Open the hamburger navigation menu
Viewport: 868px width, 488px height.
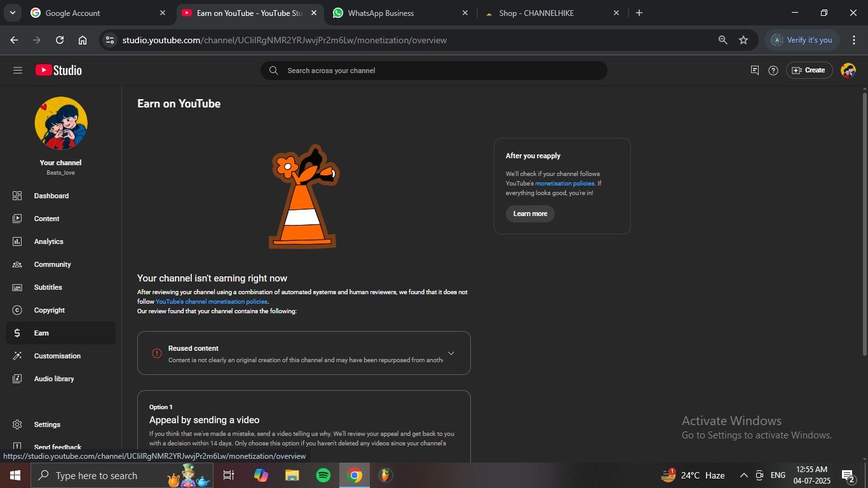tap(18, 71)
